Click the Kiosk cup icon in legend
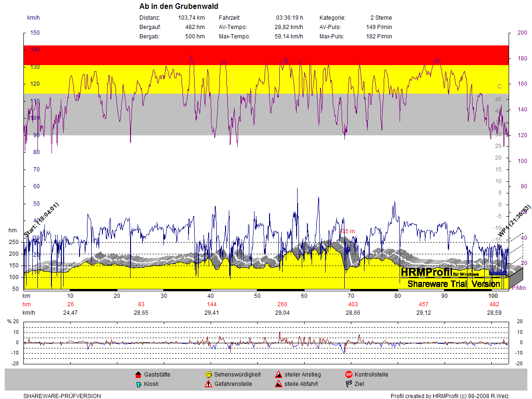The image size is (532, 399). (x=138, y=384)
